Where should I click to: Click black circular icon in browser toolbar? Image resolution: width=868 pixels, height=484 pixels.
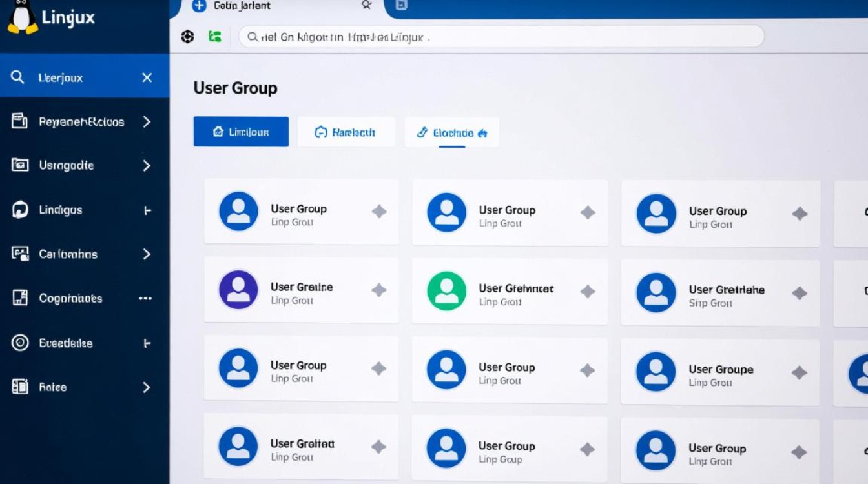(x=187, y=37)
